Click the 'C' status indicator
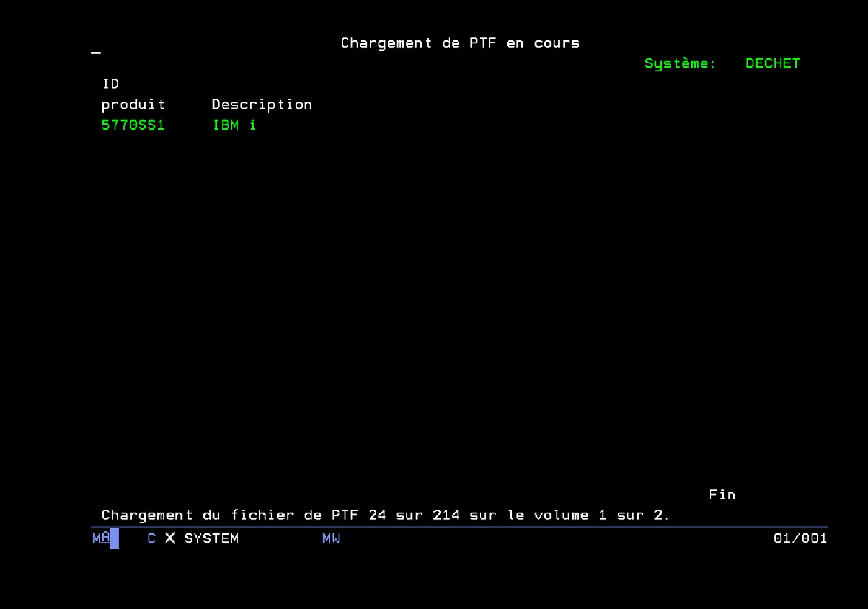 tap(151, 538)
